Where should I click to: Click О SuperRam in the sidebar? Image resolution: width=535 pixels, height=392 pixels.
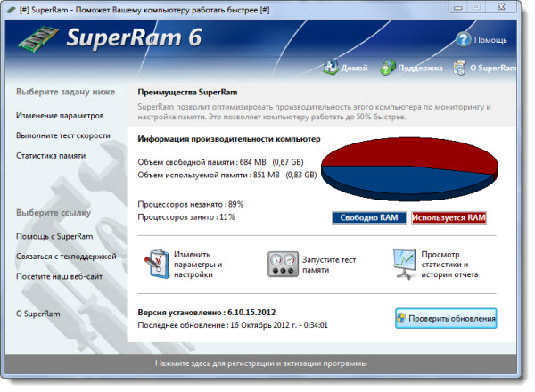coord(37,314)
